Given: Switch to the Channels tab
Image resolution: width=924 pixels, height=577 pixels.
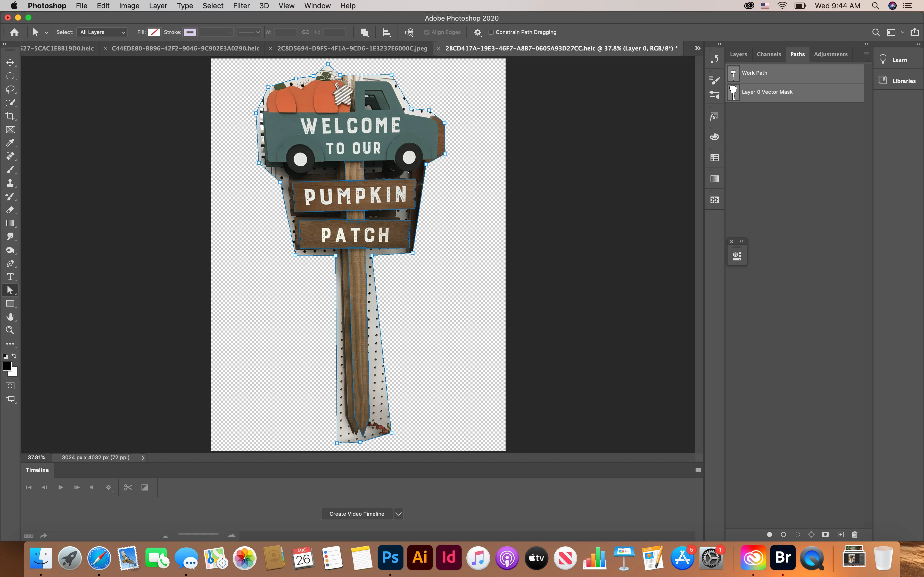Looking at the screenshot, I should pyautogui.click(x=769, y=54).
